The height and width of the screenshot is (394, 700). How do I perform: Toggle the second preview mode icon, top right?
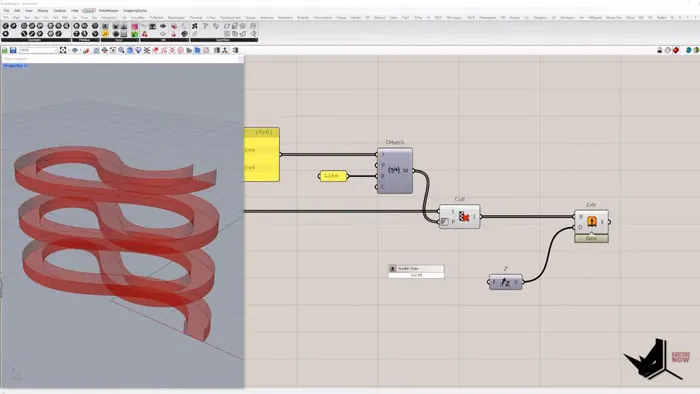tap(668, 50)
